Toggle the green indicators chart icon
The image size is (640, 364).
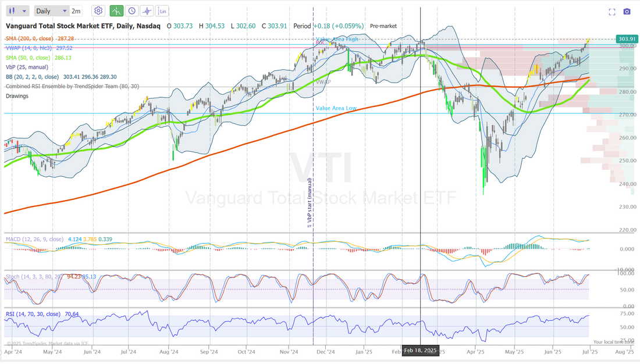point(116,11)
